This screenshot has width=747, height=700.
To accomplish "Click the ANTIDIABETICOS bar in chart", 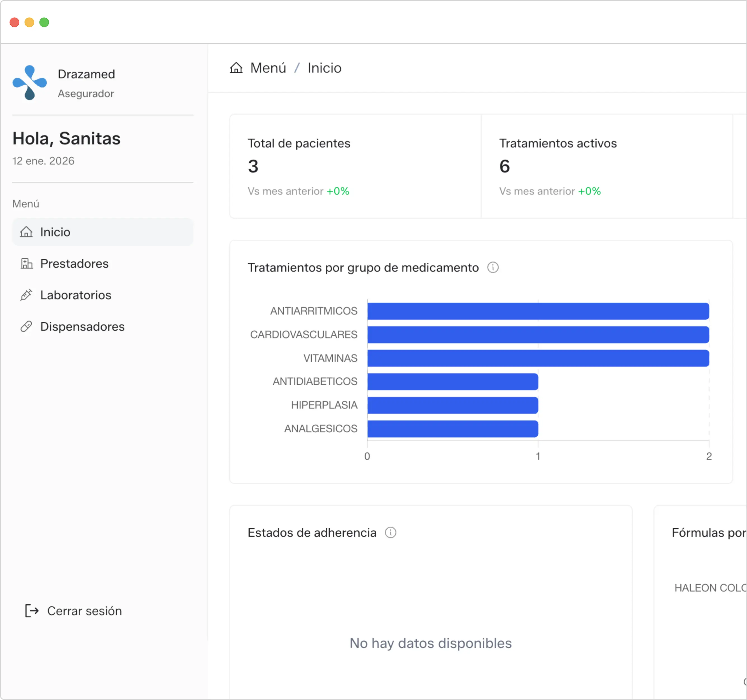I will click(x=452, y=382).
